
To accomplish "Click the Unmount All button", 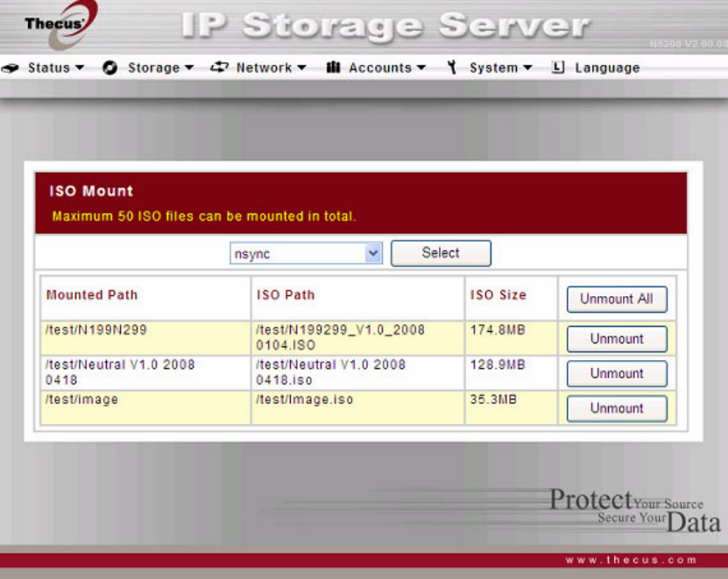I will [x=617, y=299].
